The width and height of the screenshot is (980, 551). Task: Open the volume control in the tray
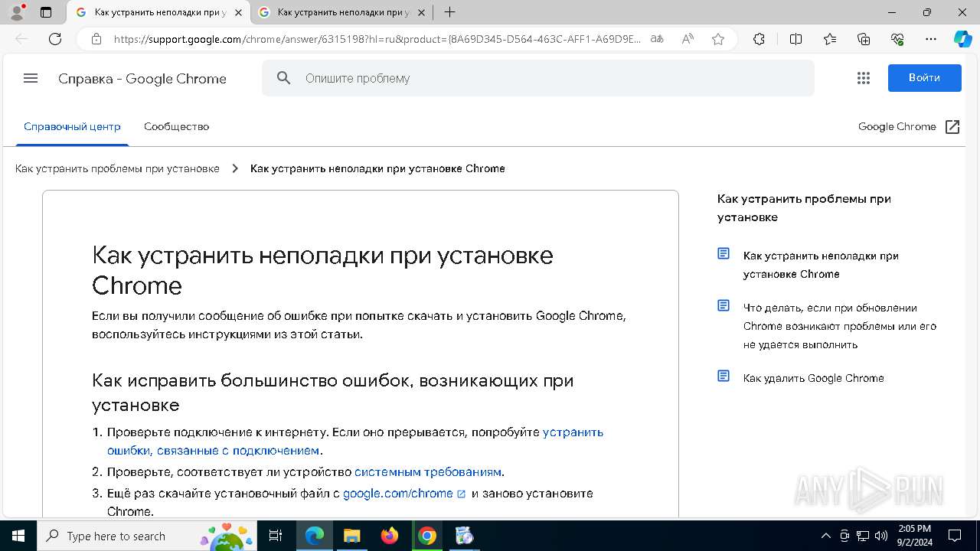point(881,536)
